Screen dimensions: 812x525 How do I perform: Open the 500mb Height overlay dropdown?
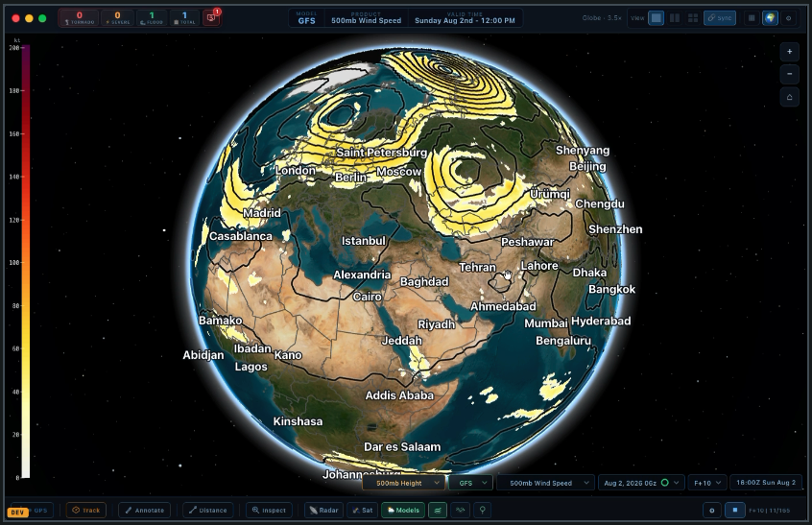404,483
